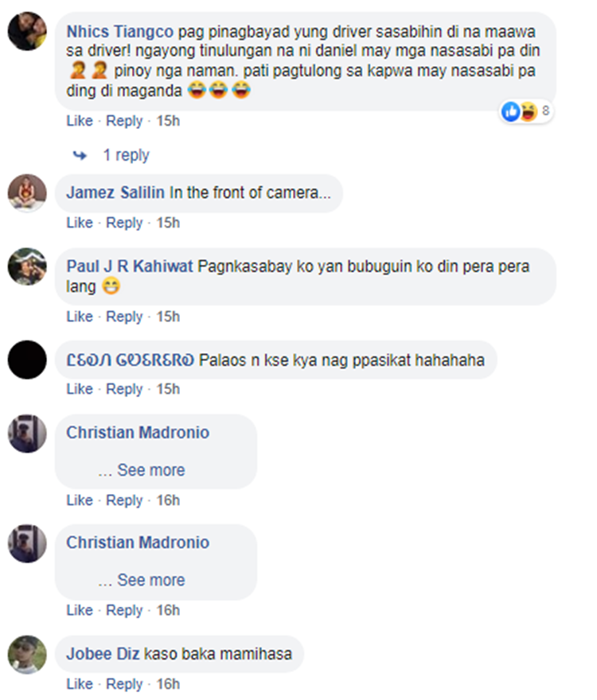Click the black circular avatar
The image size is (597, 700).
(27, 360)
